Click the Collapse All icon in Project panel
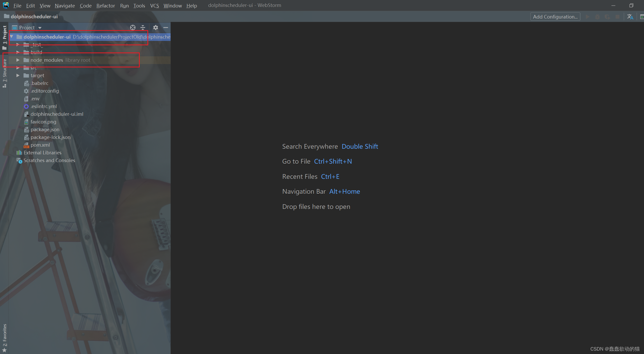Image resolution: width=644 pixels, height=354 pixels. pyautogui.click(x=143, y=28)
